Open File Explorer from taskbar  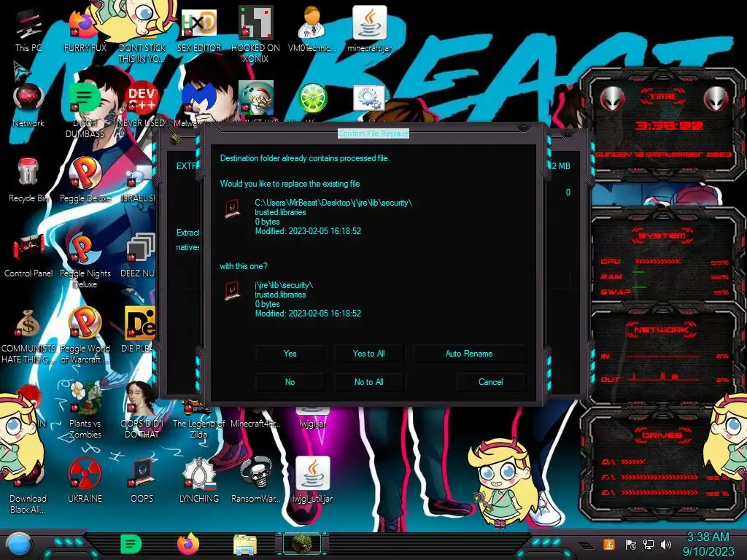click(245, 545)
